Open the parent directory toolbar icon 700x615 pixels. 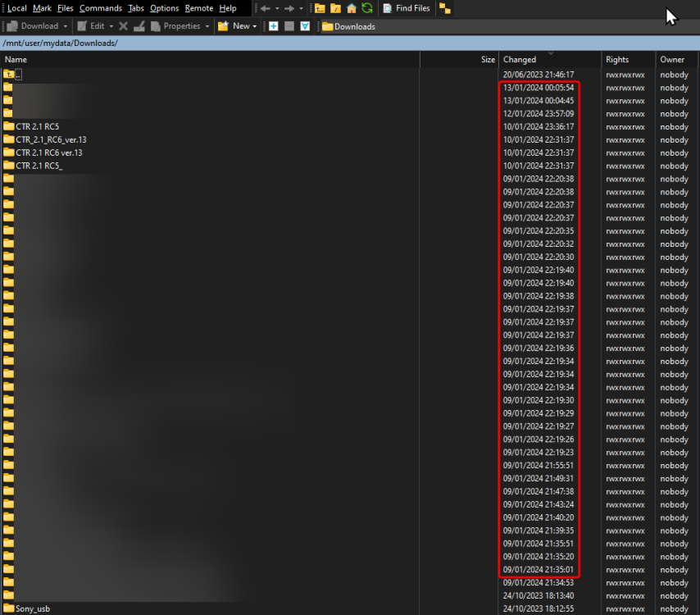pyautogui.click(x=320, y=8)
